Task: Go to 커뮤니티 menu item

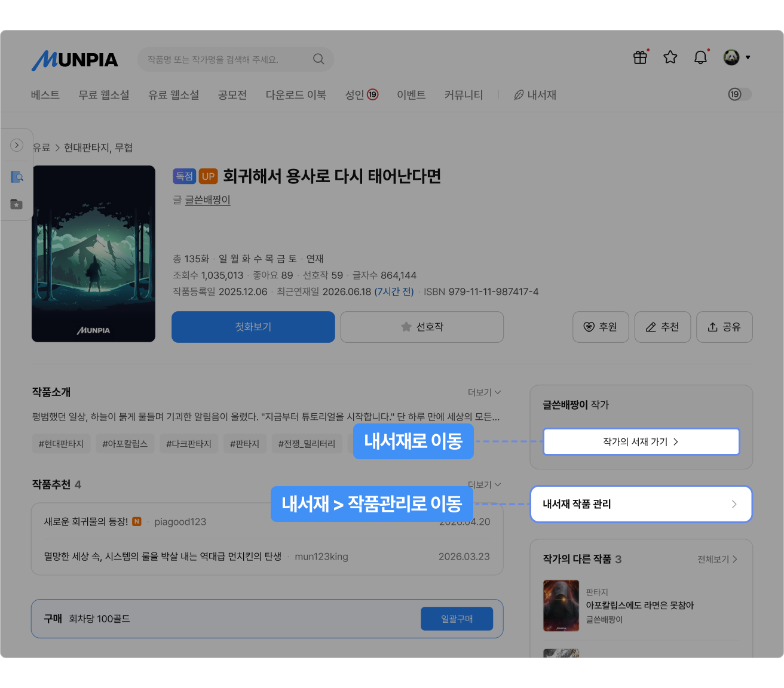Action: 463,95
